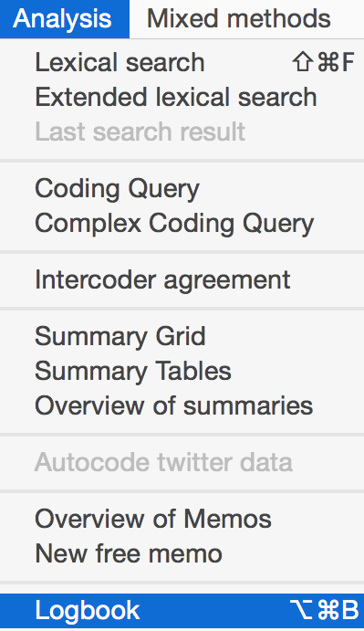Open Complex Coding Query
Image resolution: width=364 pixels, height=631 pixels.
click(x=182, y=223)
